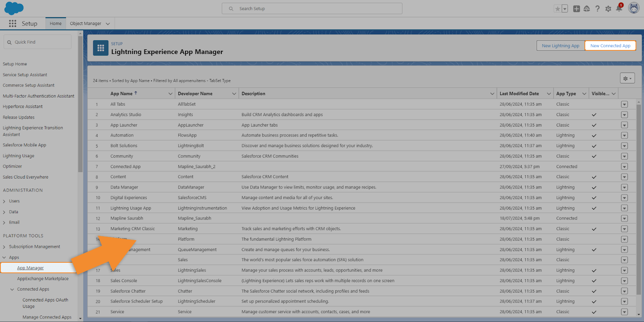Select the Mapline_Saurabh_2 developer name cell
The height and width of the screenshot is (322, 644).
(x=196, y=167)
